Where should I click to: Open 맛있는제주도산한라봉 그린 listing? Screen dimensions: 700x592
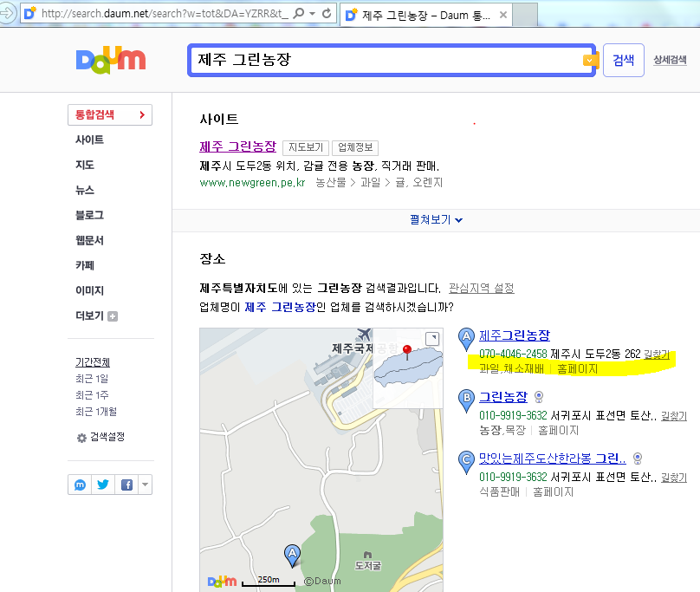552,458
